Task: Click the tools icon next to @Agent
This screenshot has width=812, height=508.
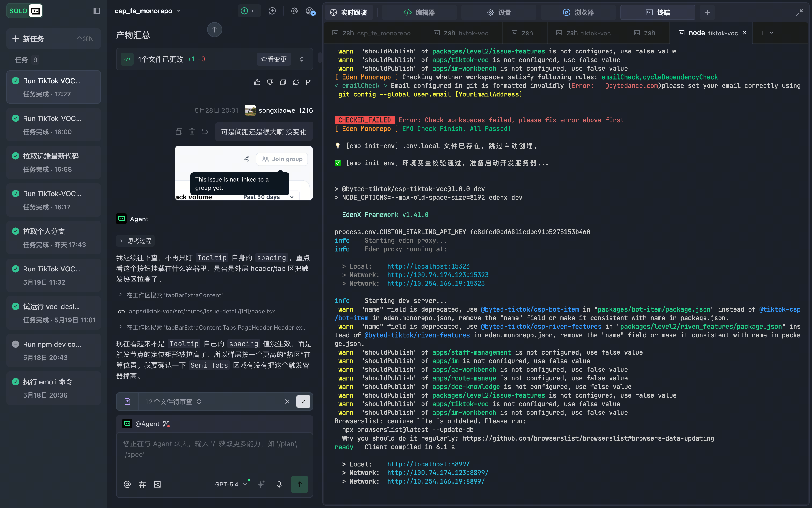Action: point(166,424)
